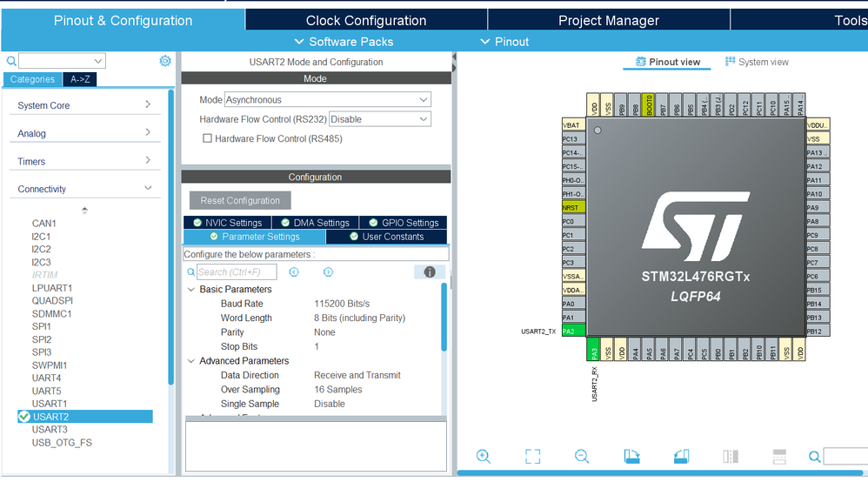Rotate chip clockwise icon
Screen dimensions: 868x482
click(x=631, y=457)
